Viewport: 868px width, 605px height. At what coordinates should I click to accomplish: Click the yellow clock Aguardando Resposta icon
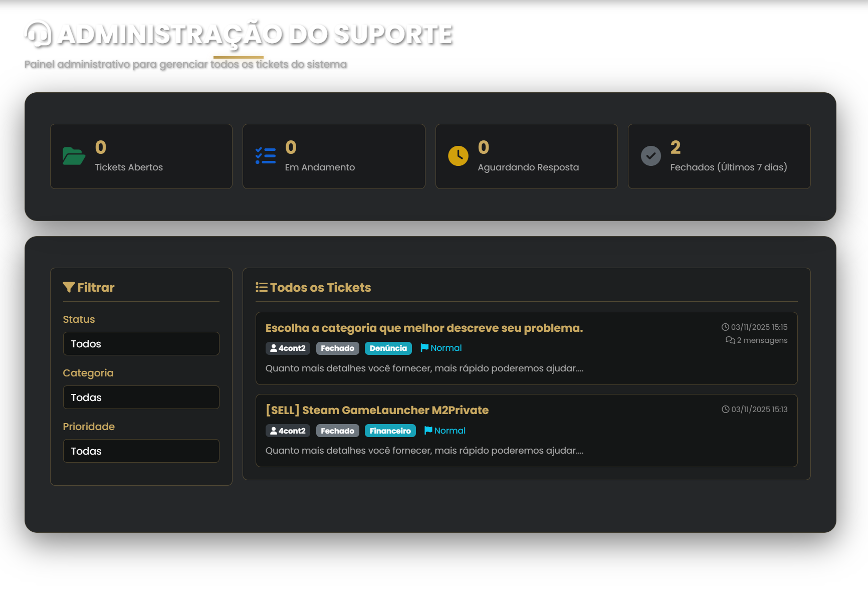pos(458,156)
